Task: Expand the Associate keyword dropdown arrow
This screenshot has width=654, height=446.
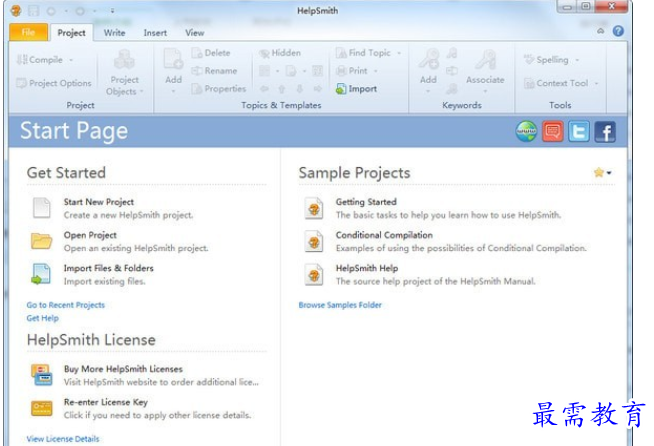Action: tap(485, 91)
